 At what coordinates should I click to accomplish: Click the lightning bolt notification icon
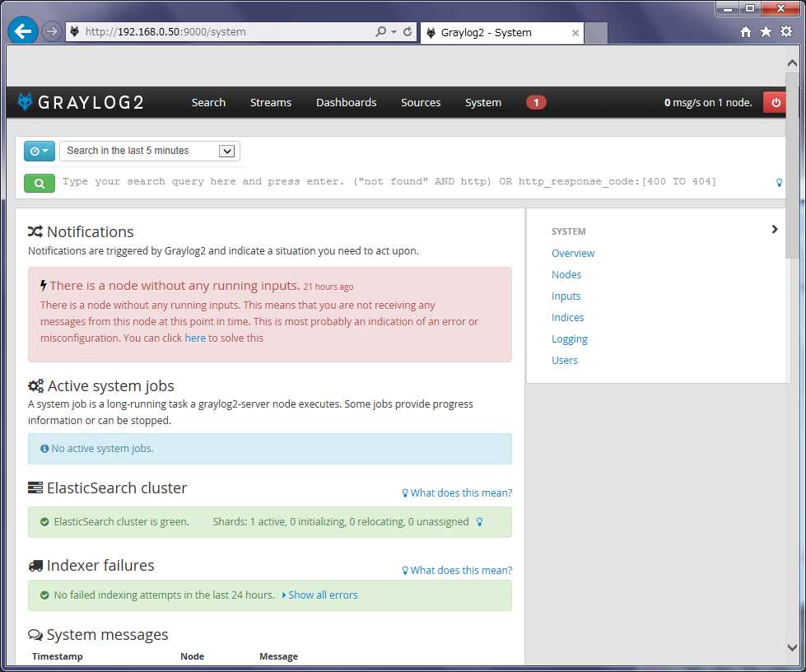[x=44, y=286]
